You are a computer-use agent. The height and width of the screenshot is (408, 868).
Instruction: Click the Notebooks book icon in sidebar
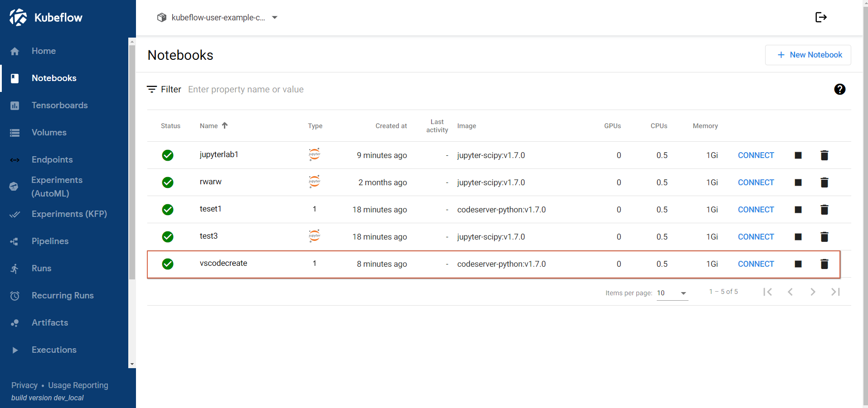pyautogui.click(x=15, y=78)
